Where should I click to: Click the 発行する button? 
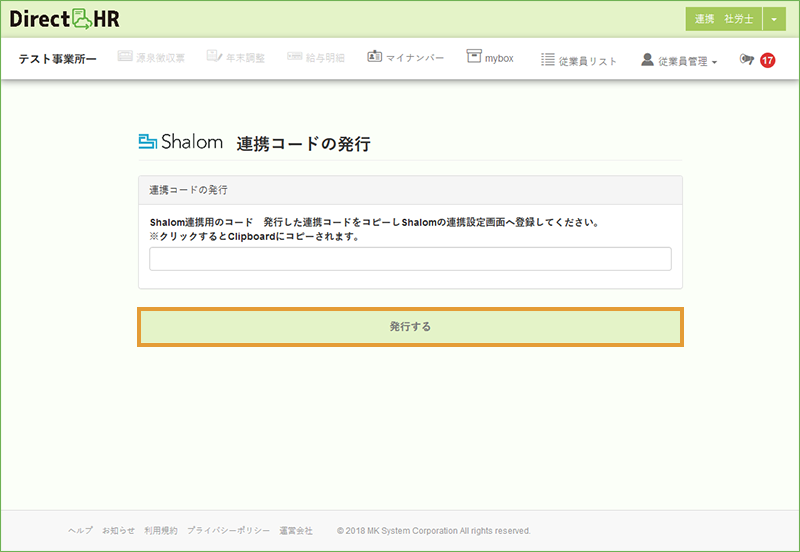pos(410,327)
